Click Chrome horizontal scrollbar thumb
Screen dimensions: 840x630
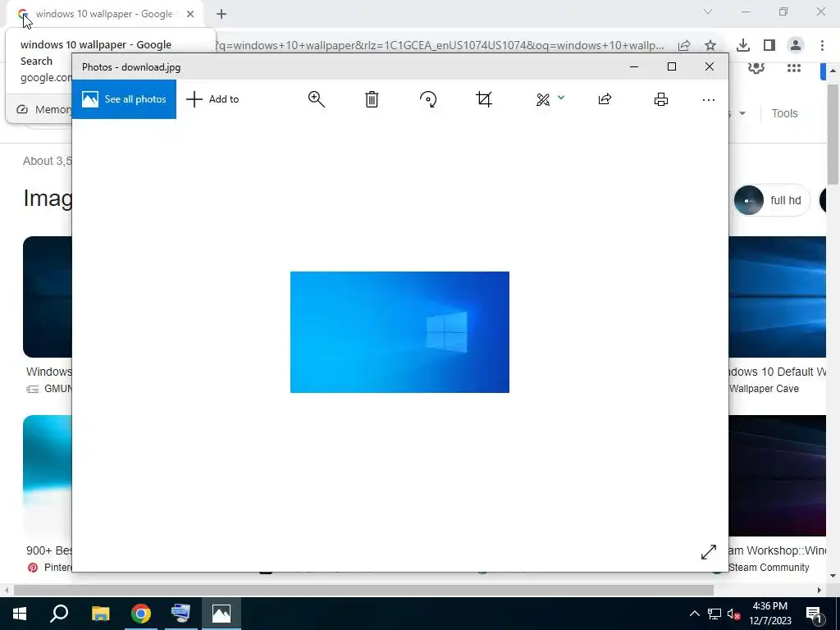click(x=363, y=590)
